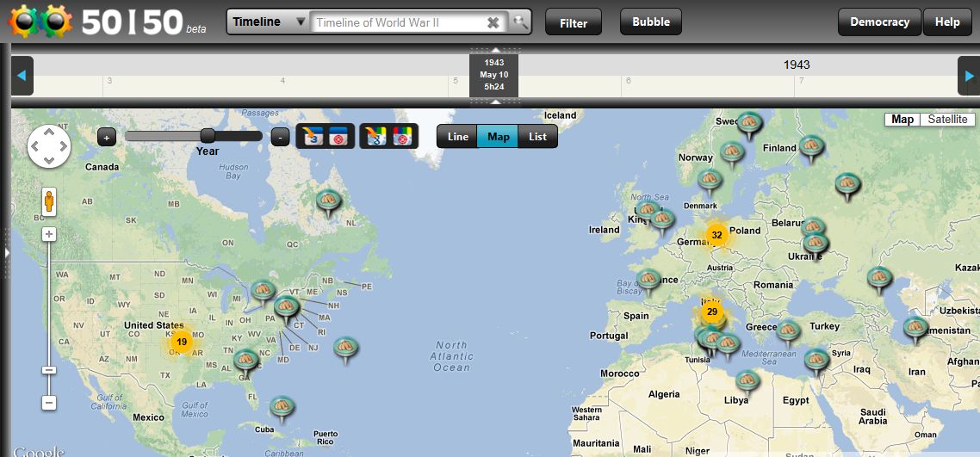
Task: Clear the search field with the X icon
Action: pos(493,22)
